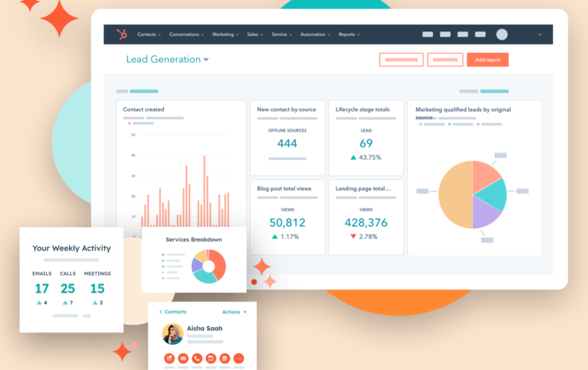Click the account avatar in the navigation bar
Viewport: 588px width, 370px height.
(501, 34)
